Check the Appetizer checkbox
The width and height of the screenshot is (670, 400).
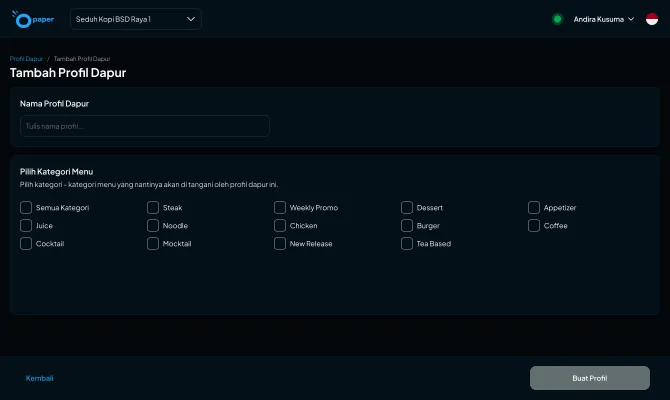click(x=534, y=208)
